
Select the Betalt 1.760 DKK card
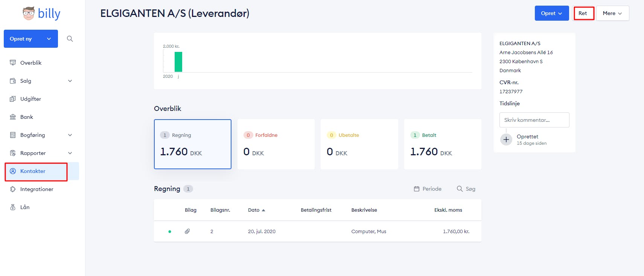[443, 144]
